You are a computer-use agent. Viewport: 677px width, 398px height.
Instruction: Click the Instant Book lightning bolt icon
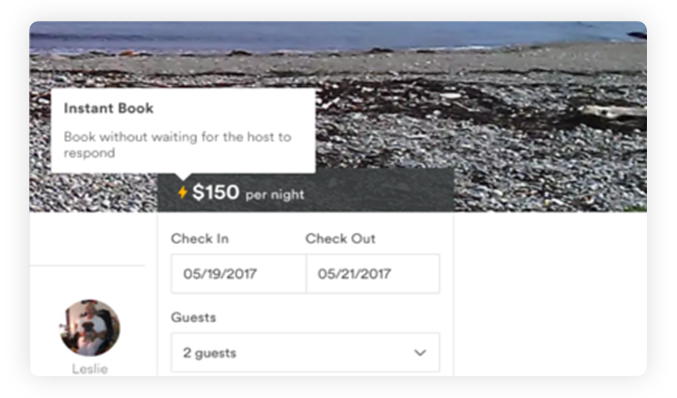coord(183,192)
